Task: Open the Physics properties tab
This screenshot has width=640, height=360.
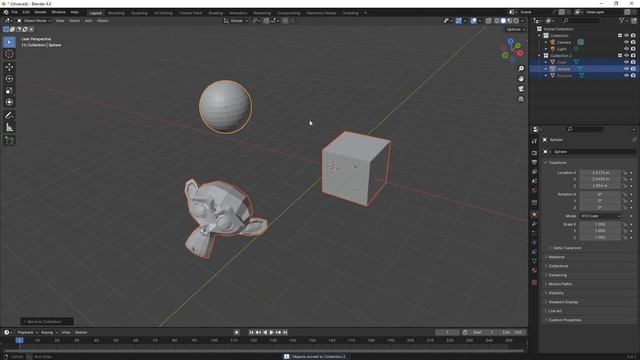Action: 534,243
